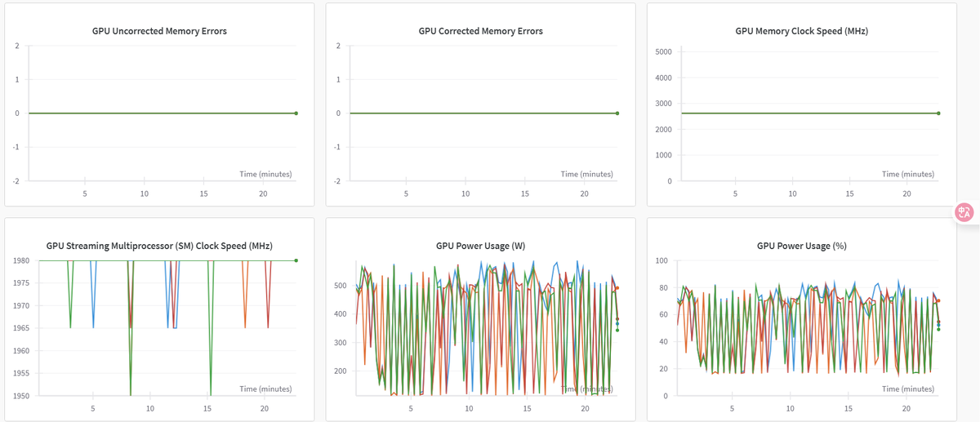The image size is (980, 422).
Task: Click the GPU Corrected Memory Errors chart title
Action: pos(480,31)
